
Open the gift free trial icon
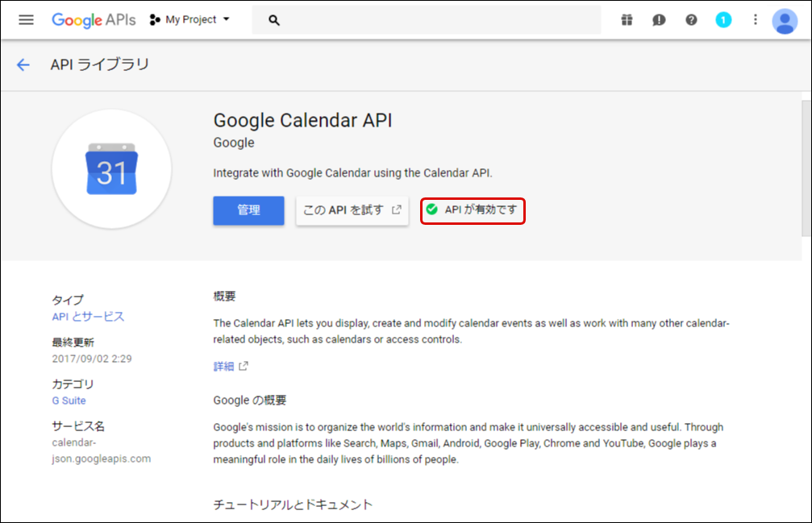(627, 20)
